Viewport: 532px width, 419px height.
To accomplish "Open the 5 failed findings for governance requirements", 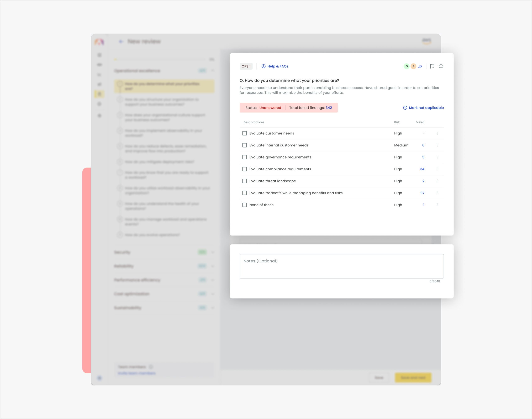I will 423,157.
